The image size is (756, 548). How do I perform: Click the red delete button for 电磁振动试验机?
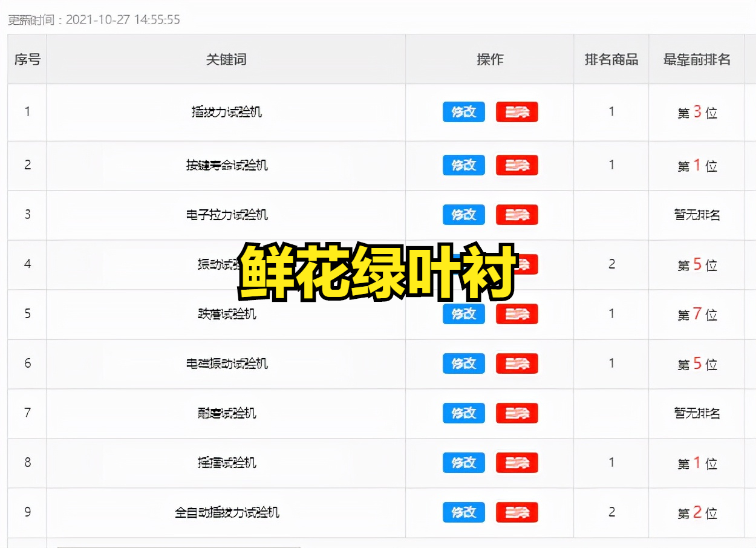(x=517, y=364)
